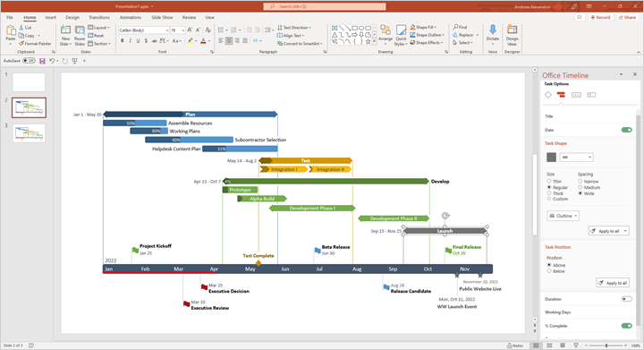Click the Design Ideas icon

click(x=512, y=30)
